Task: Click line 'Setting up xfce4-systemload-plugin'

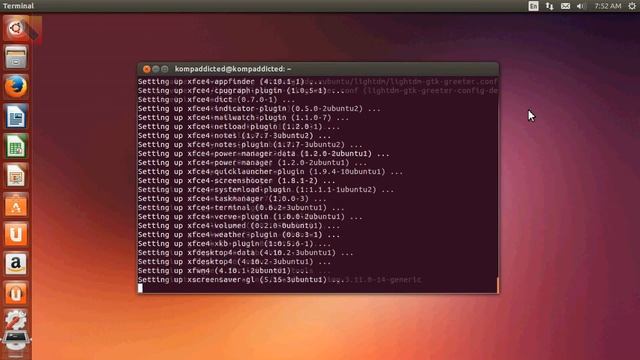Action: pyautogui.click(x=266, y=189)
